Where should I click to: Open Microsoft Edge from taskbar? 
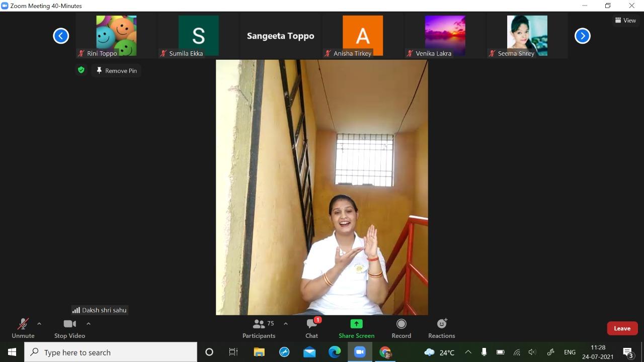coord(335,352)
